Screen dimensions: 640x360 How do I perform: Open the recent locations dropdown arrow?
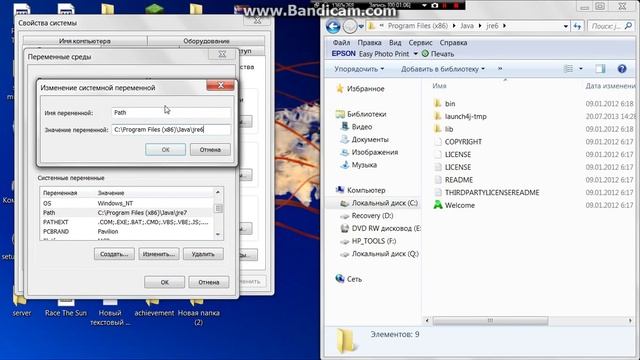(x=361, y=27)
